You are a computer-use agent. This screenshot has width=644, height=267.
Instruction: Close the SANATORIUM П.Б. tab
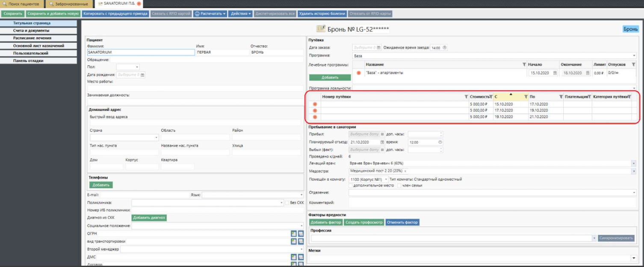[139, 3]
